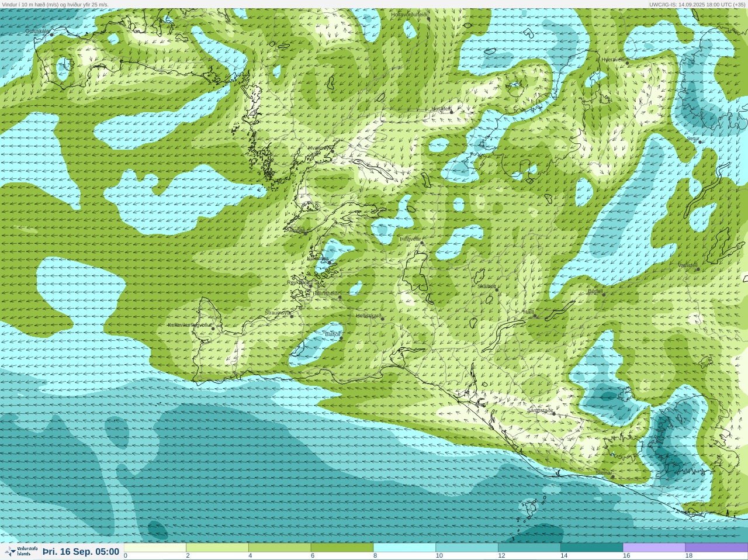
Task: Click the Gufuskálar station marker
Action: (51, 34)
